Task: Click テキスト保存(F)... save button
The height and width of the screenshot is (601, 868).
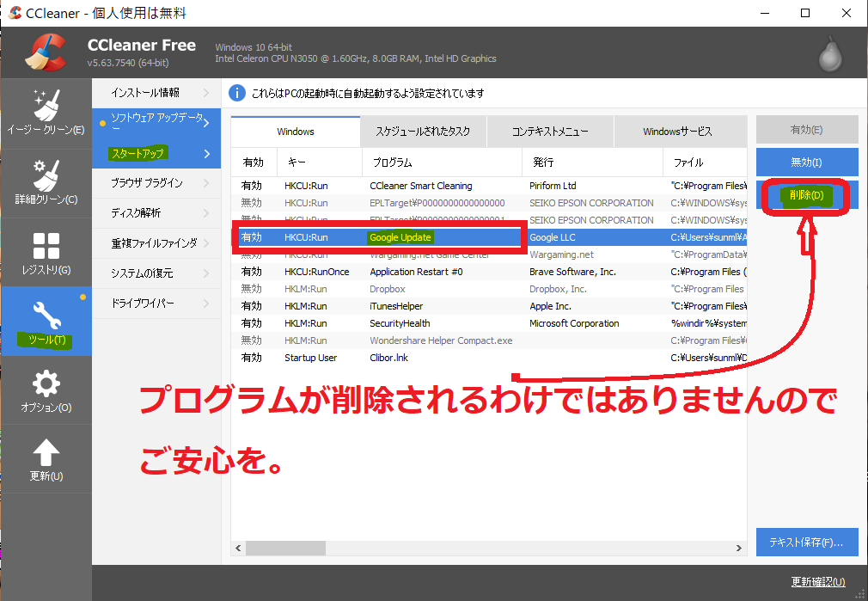Action: pos(807,543)
